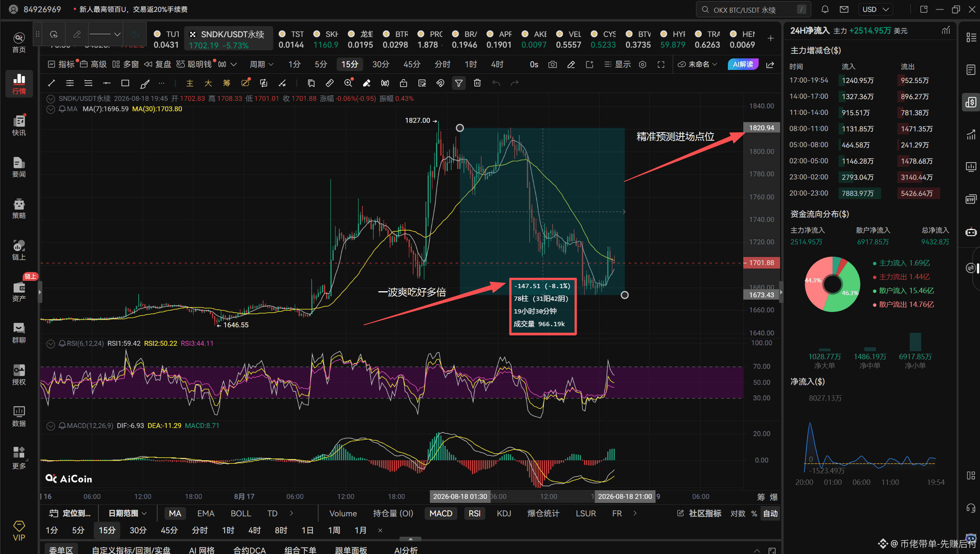Open the 日期范围 dropdown

coord(128,513)
